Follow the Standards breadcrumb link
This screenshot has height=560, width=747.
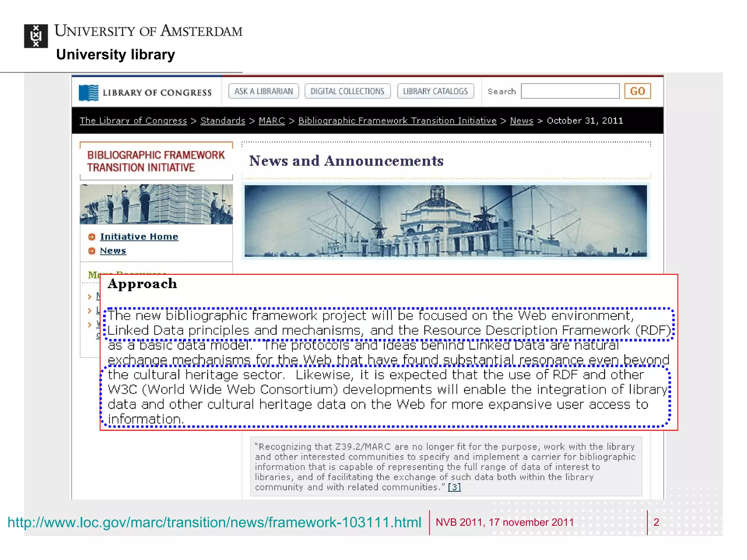click(x=223, y=121)
